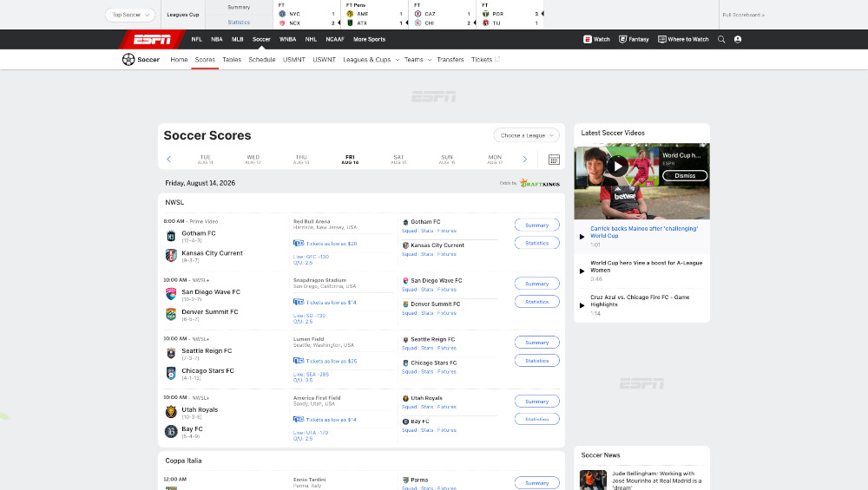This screenshot has height=490, width=868.
Task: Open Statistics for Gotham FC match
Action: coord(537,243)
